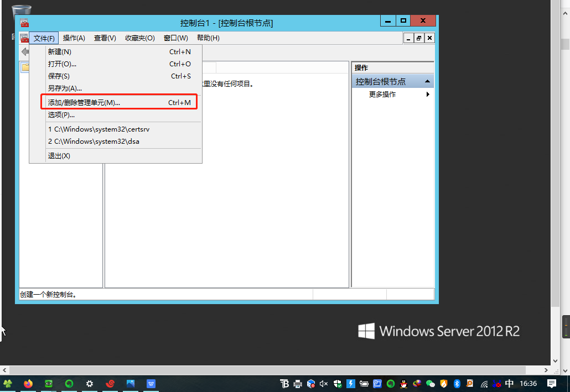This screenshot has height=392, width=570.
Task: Switch input method via 中 indicator
Action: (x=509, y=383)
